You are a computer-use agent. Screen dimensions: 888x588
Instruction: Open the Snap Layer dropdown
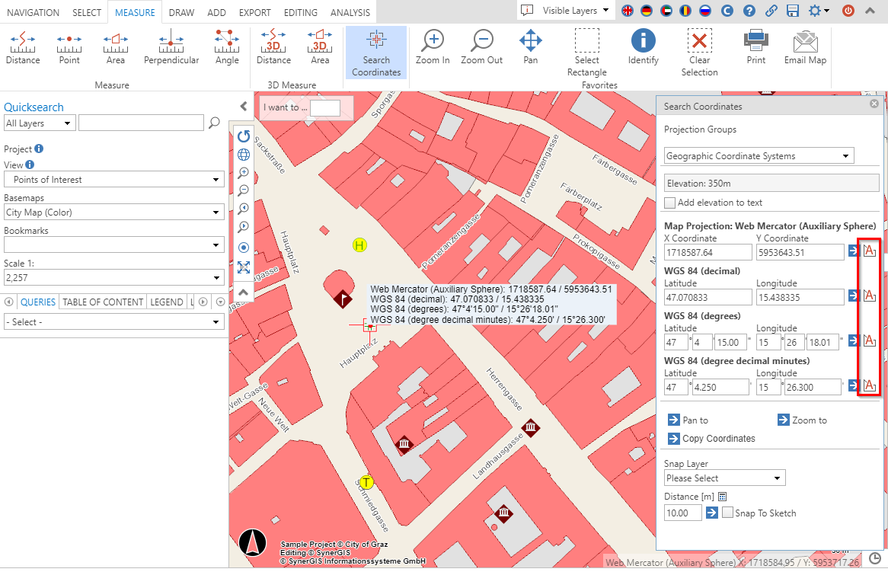723,478
